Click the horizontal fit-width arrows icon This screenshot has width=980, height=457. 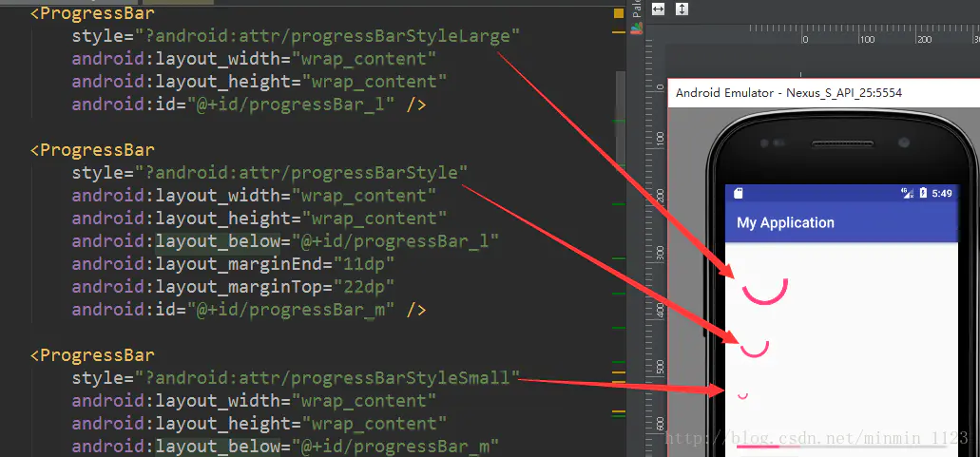tap(658, 9)
